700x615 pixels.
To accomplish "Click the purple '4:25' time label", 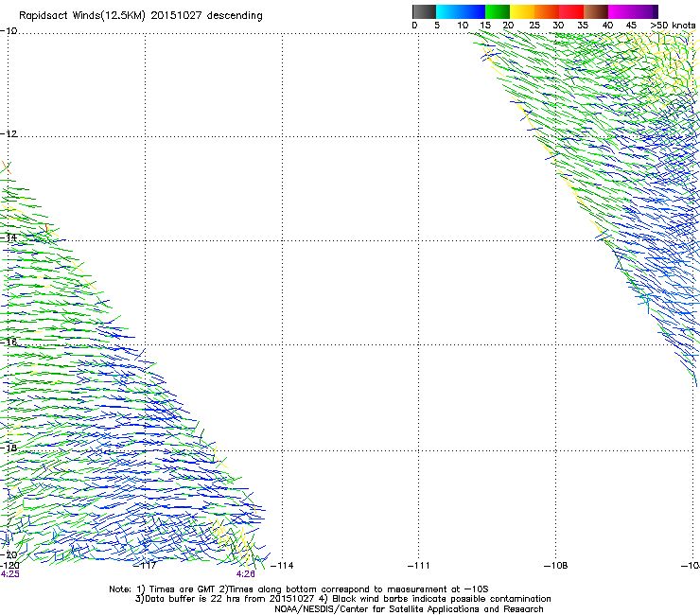I will [9, 574].
